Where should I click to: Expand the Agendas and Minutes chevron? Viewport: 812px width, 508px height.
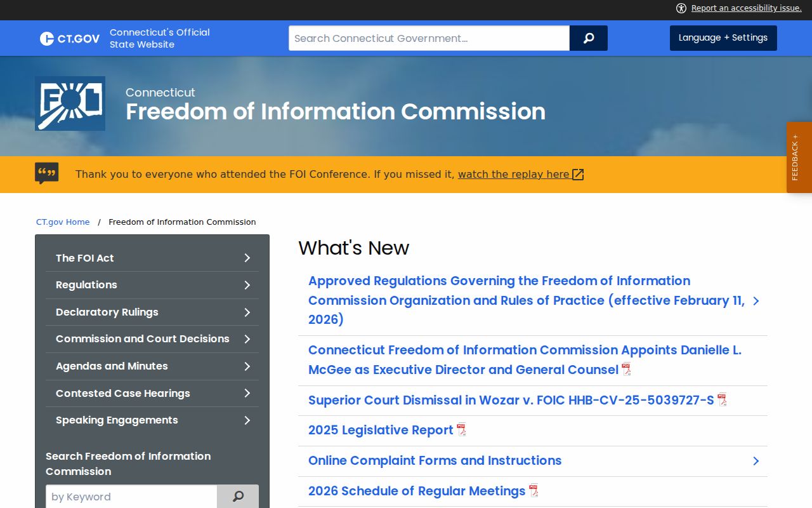[247, 366]
